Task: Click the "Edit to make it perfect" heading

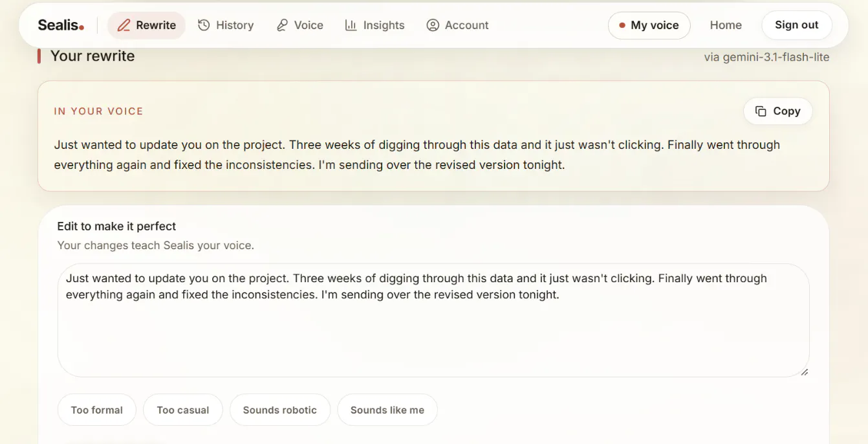Action: 116,226
